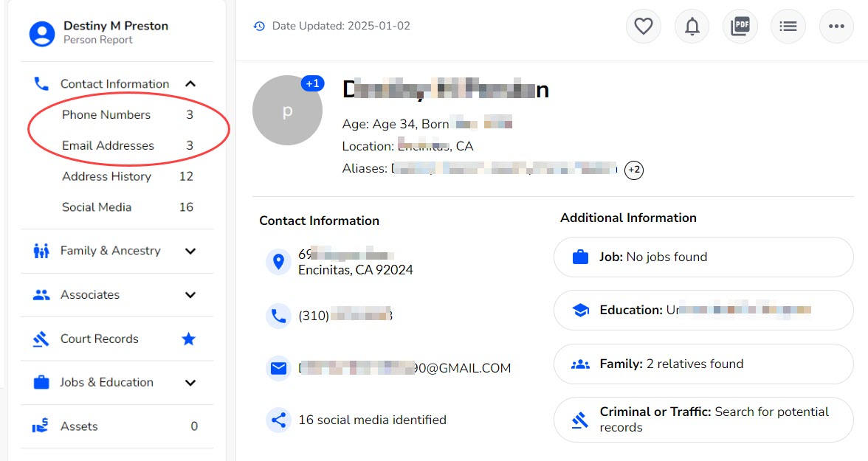Expand the Associates section
The image size is (868, 461).
(x=190, y=294)
